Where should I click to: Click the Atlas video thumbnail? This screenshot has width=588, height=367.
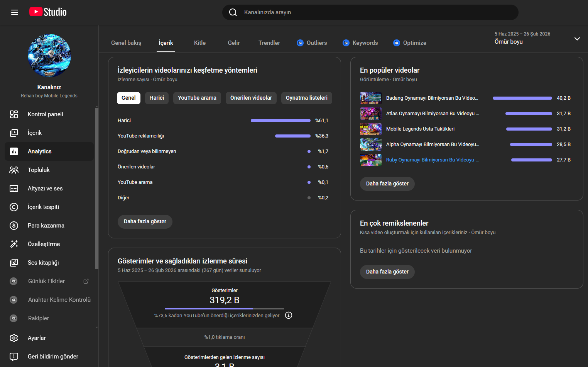click(371, 114)
